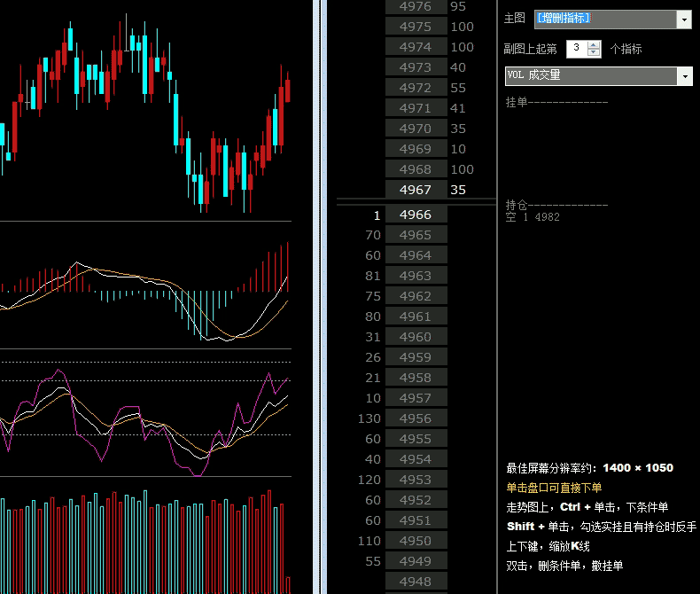Click price 4974 in the order book
The image size is (700, 594).
point(416,47)
